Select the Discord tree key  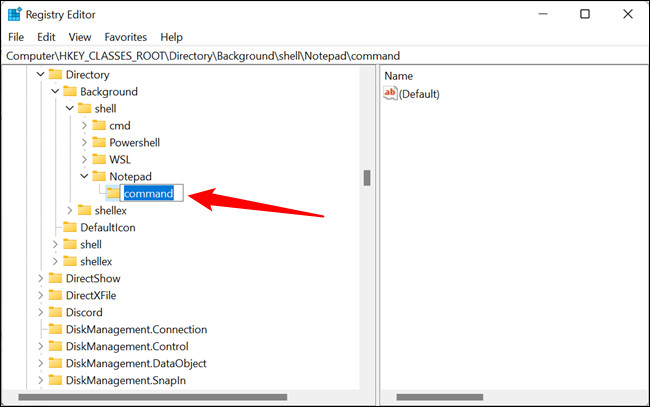click(84, 313)
